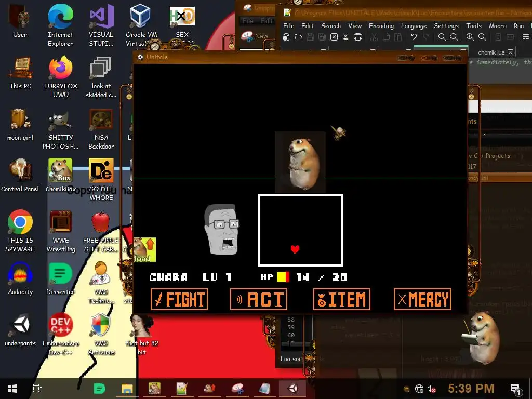The image size is (532, 399).
Task: Switch to the chomik.lua tab in Notepad++
Action: pyautogui.click(x=491, y=52)
